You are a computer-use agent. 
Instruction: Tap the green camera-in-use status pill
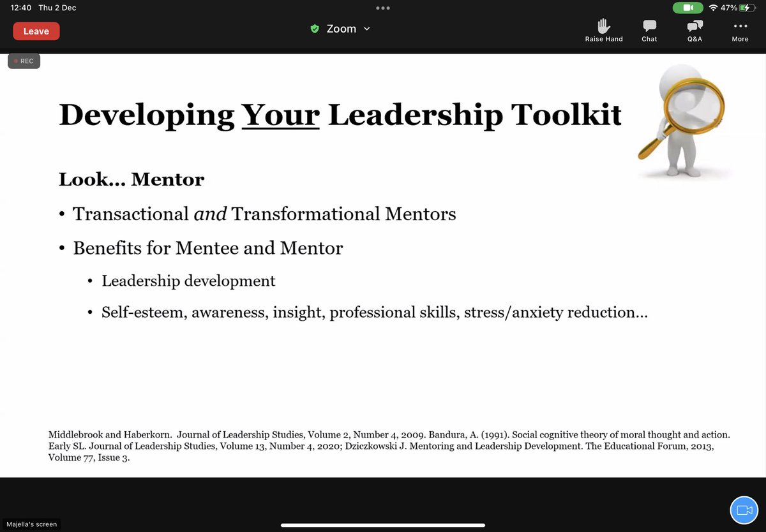[x=687, y=8]
